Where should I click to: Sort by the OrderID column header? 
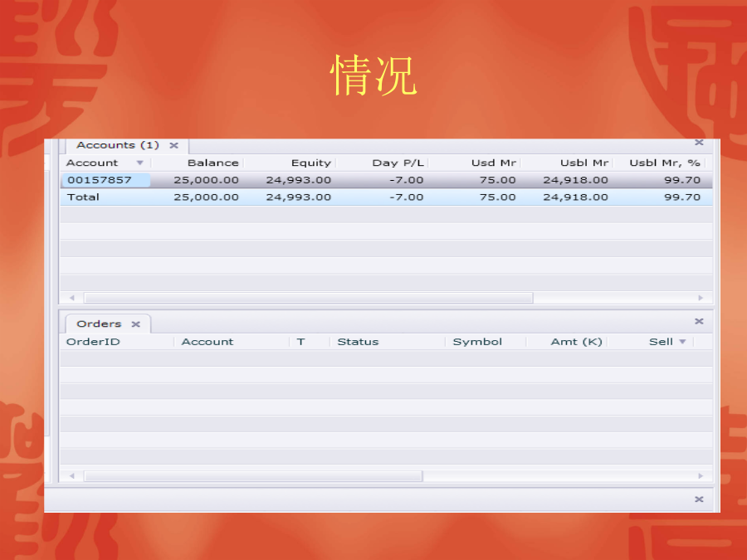(93, 342)
